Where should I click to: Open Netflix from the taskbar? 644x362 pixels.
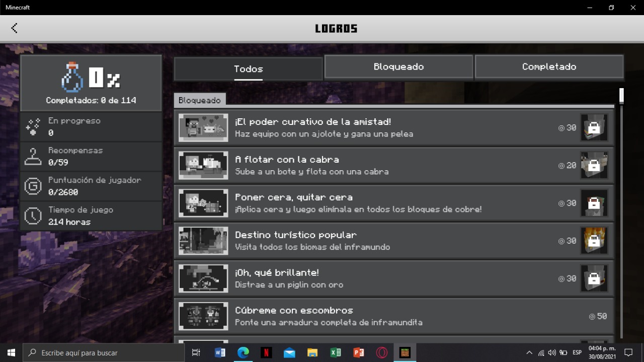[x=266, y=352]
